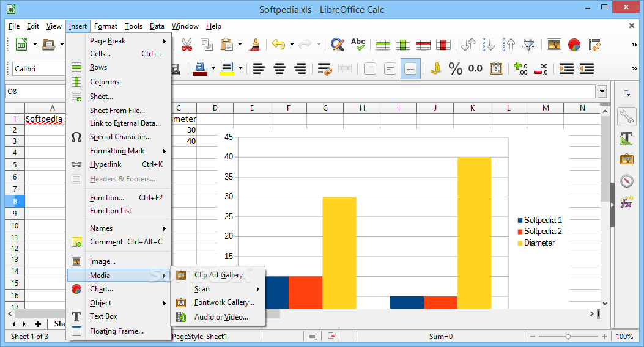This screenshot has height=347, width=644.
Task: Click the sidebar settings menu button
Action: (627, 93)
